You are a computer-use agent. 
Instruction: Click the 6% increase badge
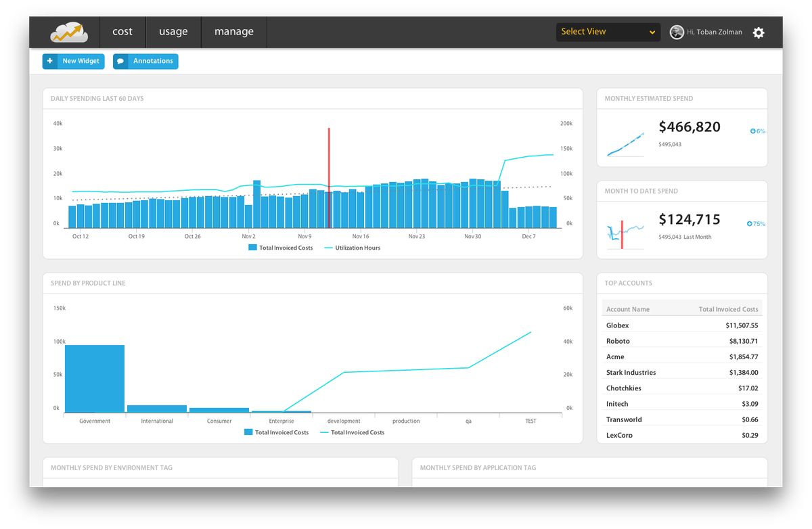tap(756, 131)
